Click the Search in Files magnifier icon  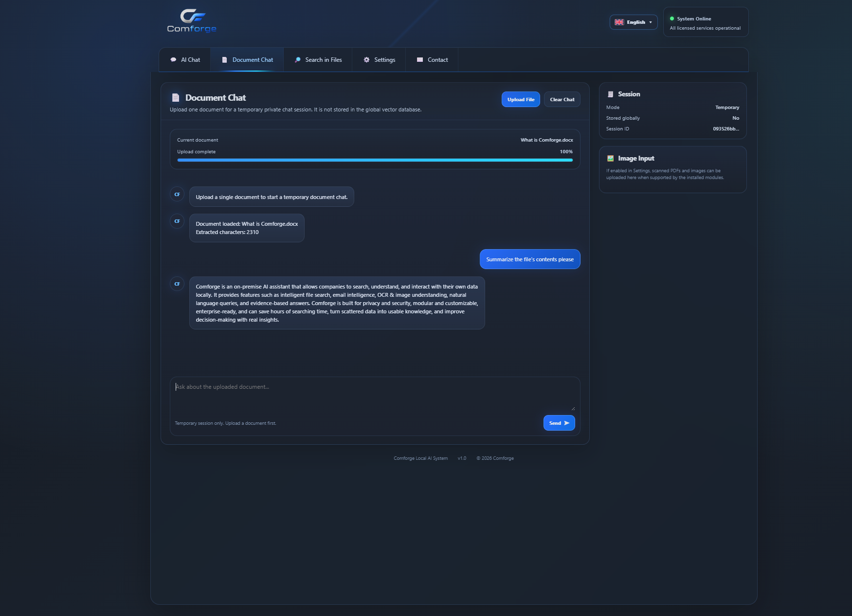(x=298, y=60)
